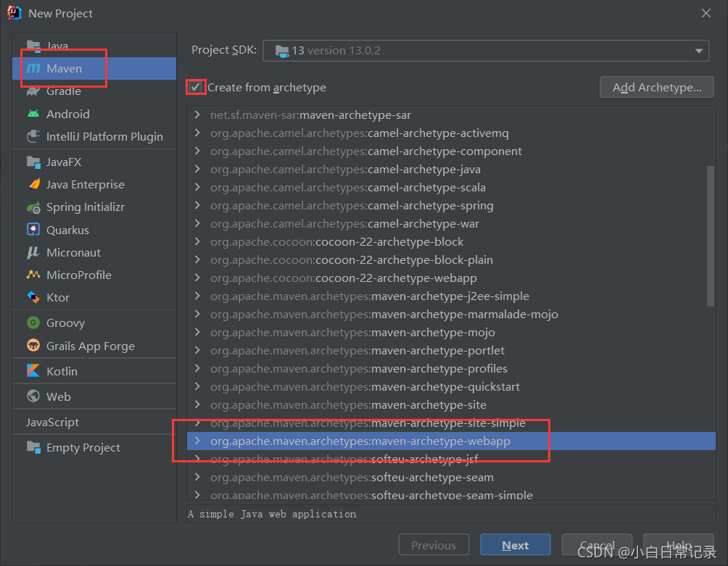The image size is (728, 566).
Task: Click the MicroProfile icon
Action: tap(33, 275)
